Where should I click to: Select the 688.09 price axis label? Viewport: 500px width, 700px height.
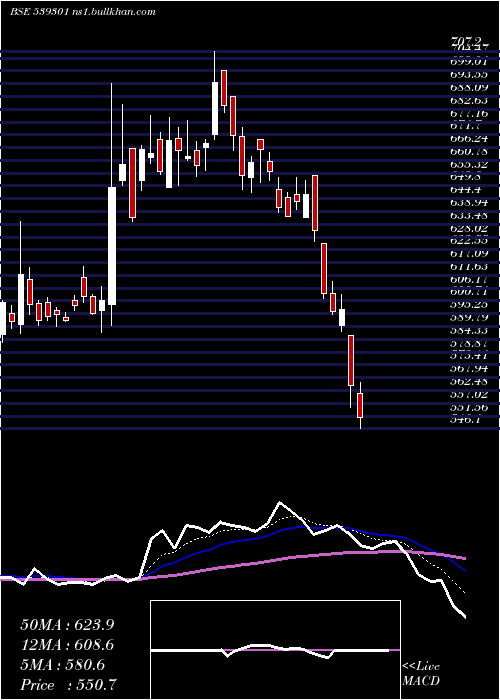pyautogui.click(x=470, y=88)
